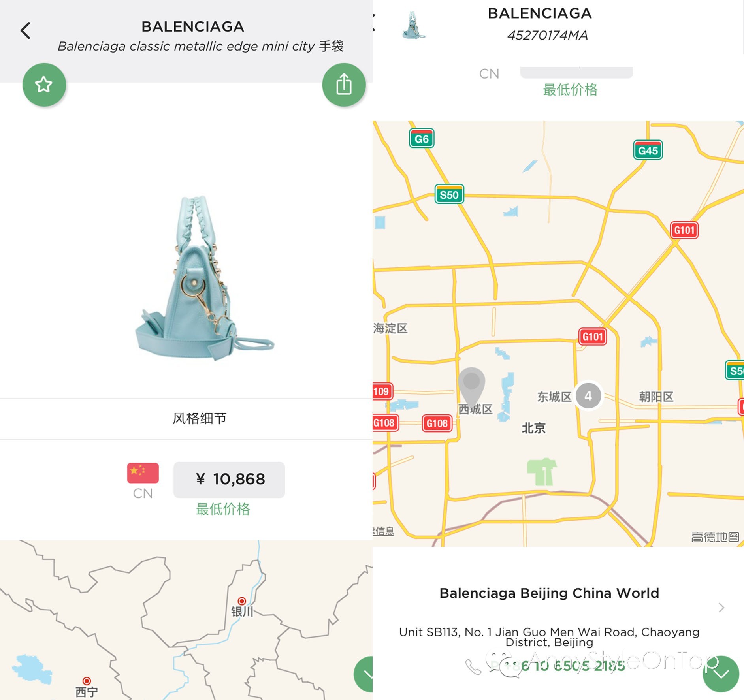Select Balenciaga Beijing China World store
Screen dimensions: 744x700
pos(549,593)
